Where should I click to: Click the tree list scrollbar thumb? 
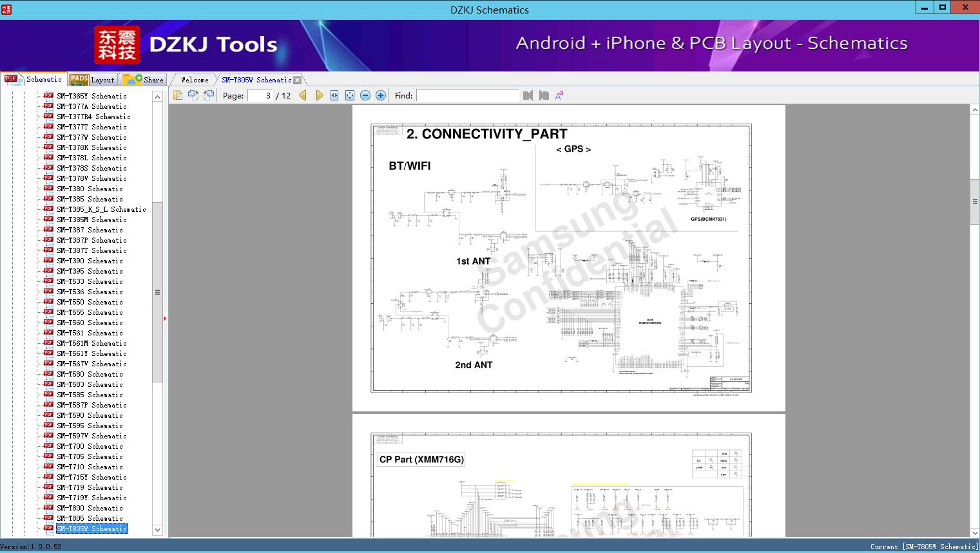pyautogui.click(x=157, y=292)
